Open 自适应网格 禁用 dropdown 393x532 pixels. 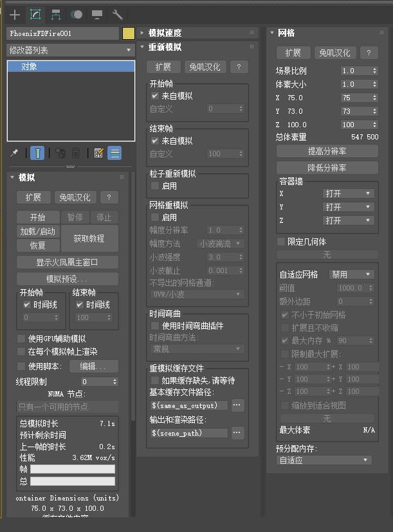(351, 274)
